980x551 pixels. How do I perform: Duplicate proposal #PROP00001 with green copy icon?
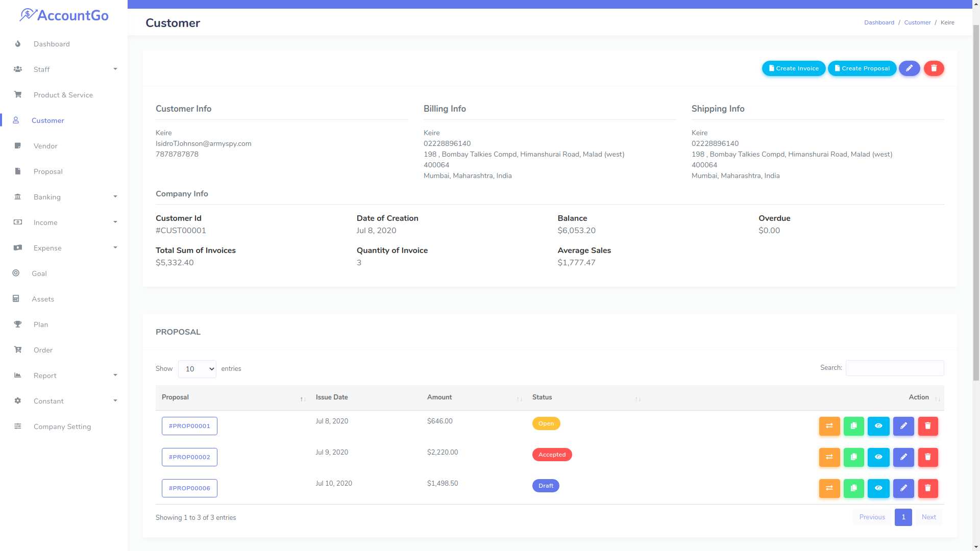tap(854, 427)
